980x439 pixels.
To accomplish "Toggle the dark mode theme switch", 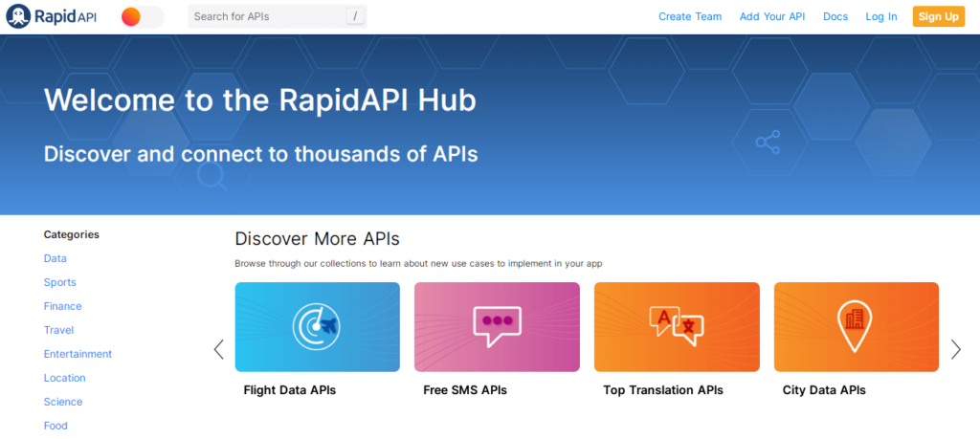I will pos(142,17).
